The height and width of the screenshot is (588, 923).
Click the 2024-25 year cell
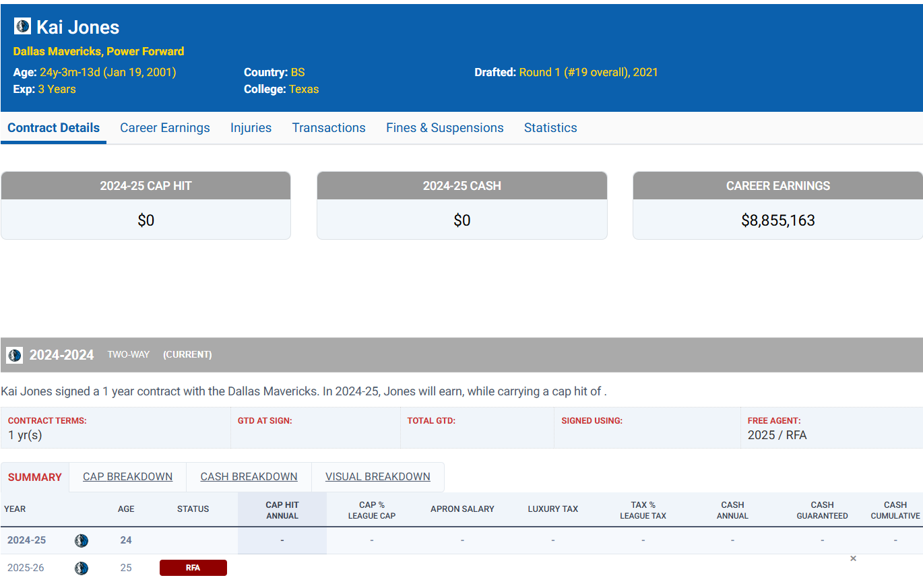27,540
